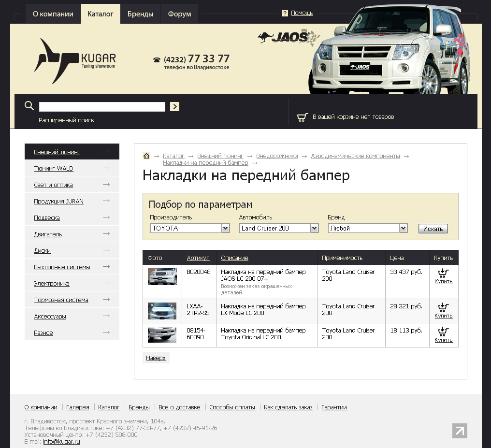Open Выхлопные системы category link
This screenshot has height=448, width=491.
tap(62, 267)
